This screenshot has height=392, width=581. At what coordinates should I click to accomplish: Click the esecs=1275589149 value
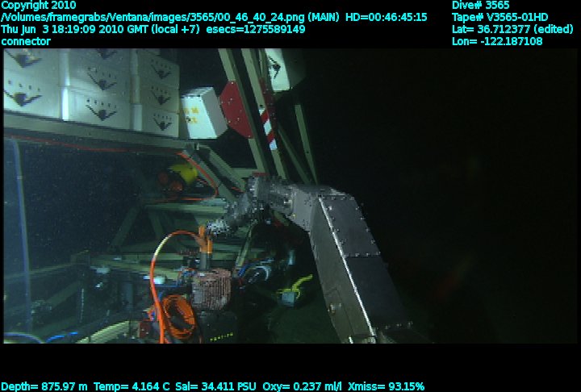(255, 29)
